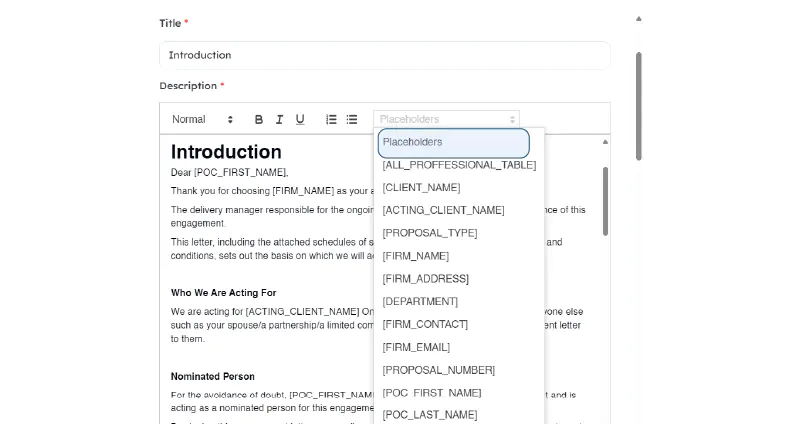Select the highlighted Placeholders option
This screenshot has width=801, height=441.
point(453,143)
